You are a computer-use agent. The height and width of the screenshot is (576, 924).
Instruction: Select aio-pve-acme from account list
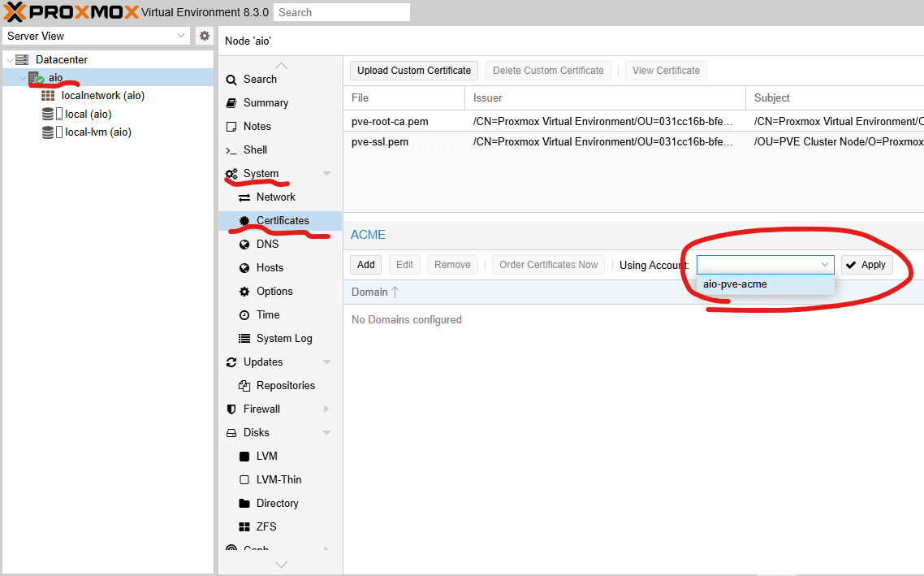pyautogui.click(x=766, y=284)
